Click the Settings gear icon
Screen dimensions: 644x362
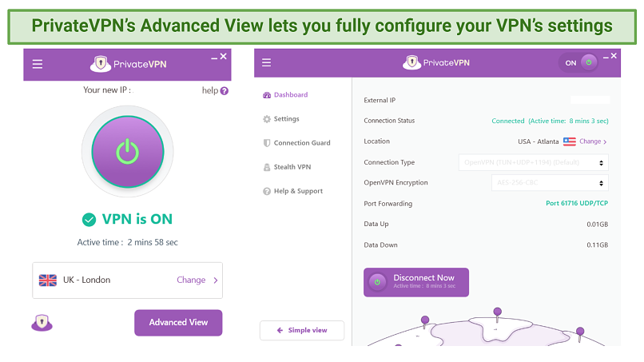[x=267, y=119]
